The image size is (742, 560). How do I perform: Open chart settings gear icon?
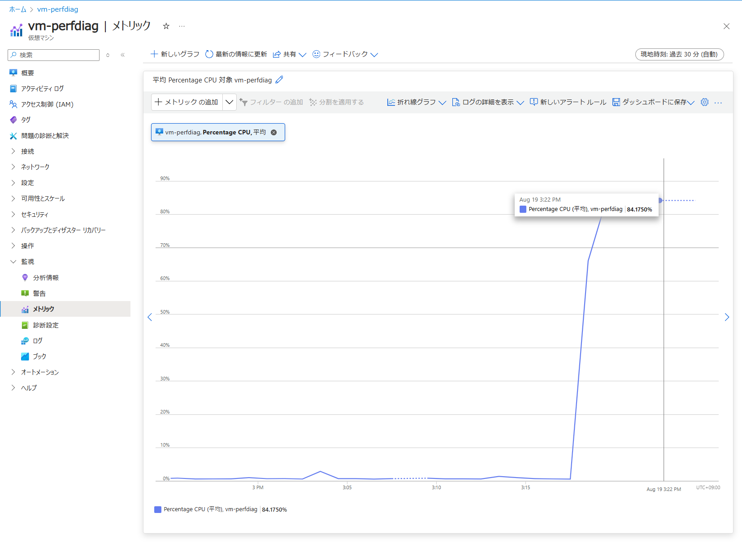[x=704, y=102]
